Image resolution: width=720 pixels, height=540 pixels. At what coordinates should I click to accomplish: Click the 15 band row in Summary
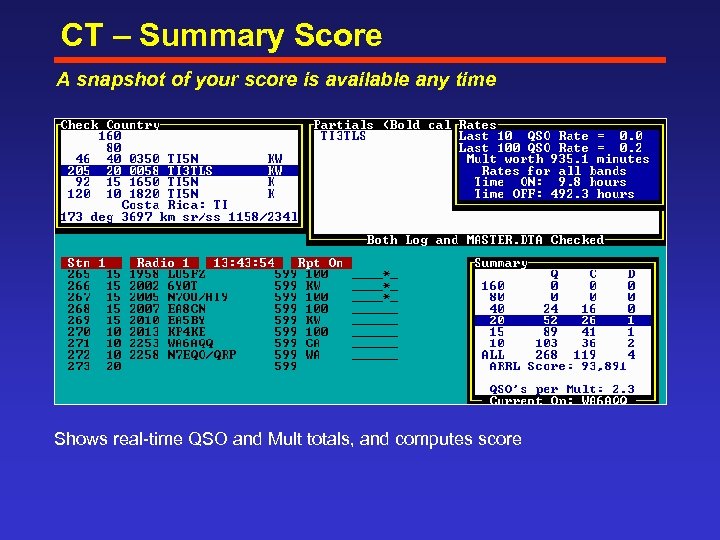(562, 332)
